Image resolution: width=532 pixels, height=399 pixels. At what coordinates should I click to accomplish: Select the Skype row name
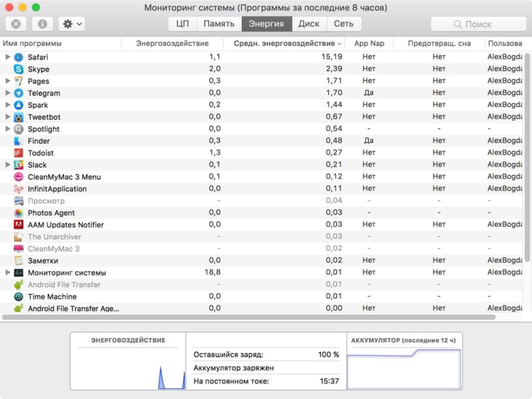coord(38,69)
